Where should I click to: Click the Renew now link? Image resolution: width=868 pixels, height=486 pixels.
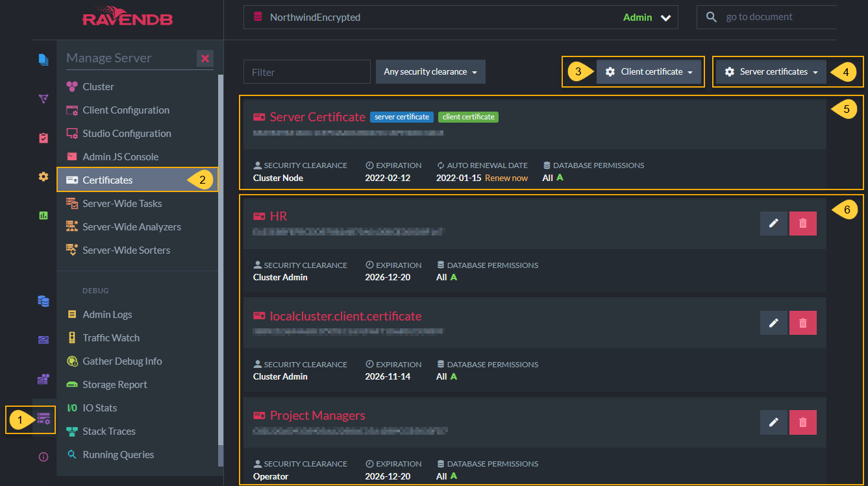[x=506, y=178]
